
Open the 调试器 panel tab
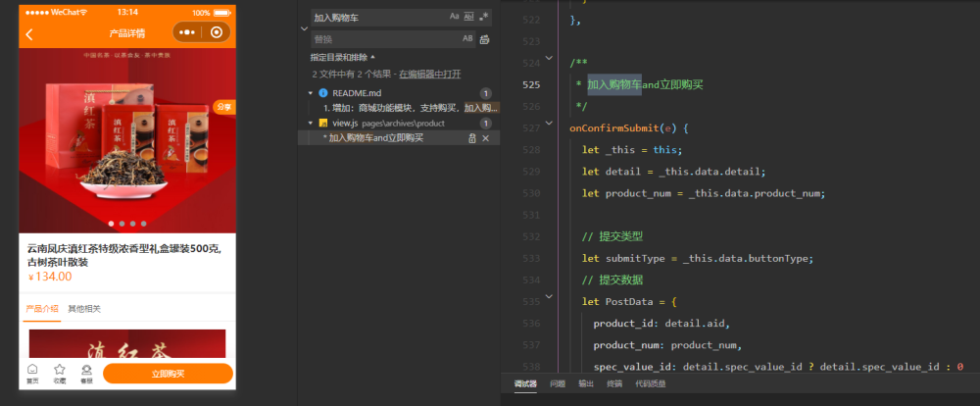(x=525, y=383)
